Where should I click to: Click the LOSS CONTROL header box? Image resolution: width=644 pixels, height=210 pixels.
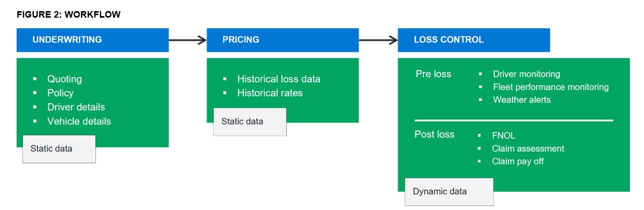tap(474, 40)
